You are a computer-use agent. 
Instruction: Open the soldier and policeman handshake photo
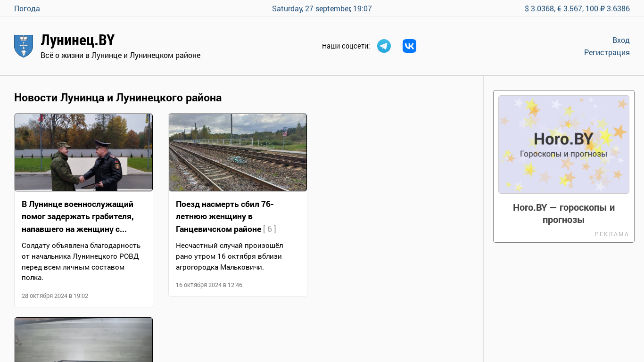pyautogui.click(x=84, y=152)
